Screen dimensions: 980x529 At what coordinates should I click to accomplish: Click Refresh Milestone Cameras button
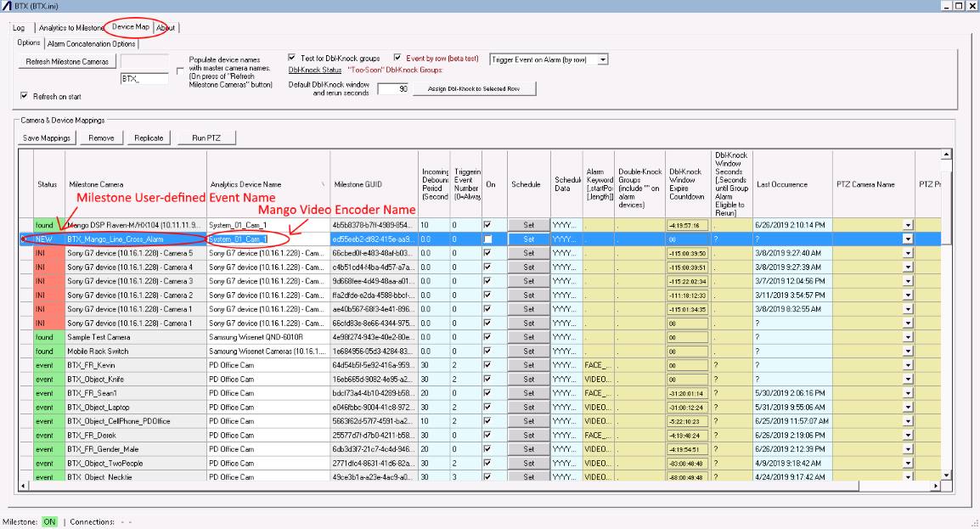[67, 62]
